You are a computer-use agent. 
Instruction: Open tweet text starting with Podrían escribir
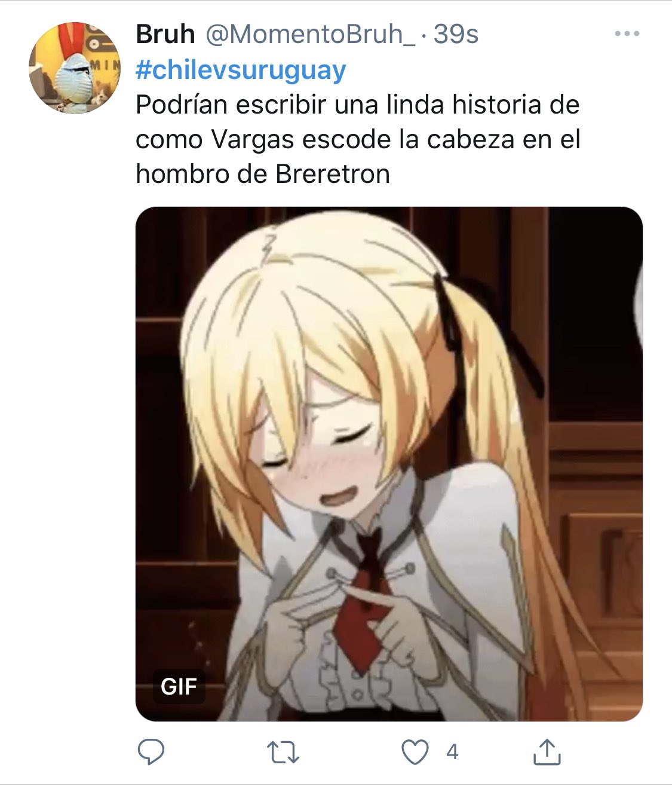pos(358,139)
